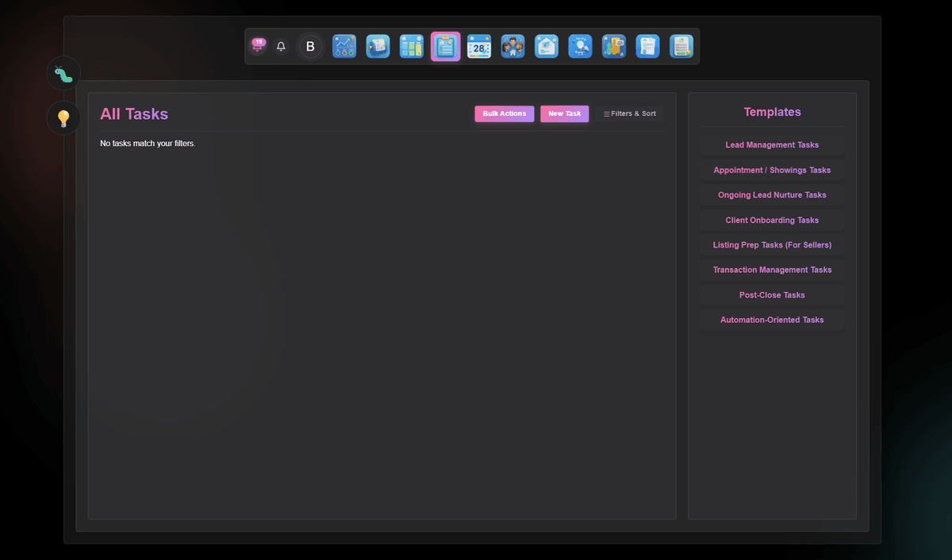Open the Bulk Actions menu

point(504,113)
